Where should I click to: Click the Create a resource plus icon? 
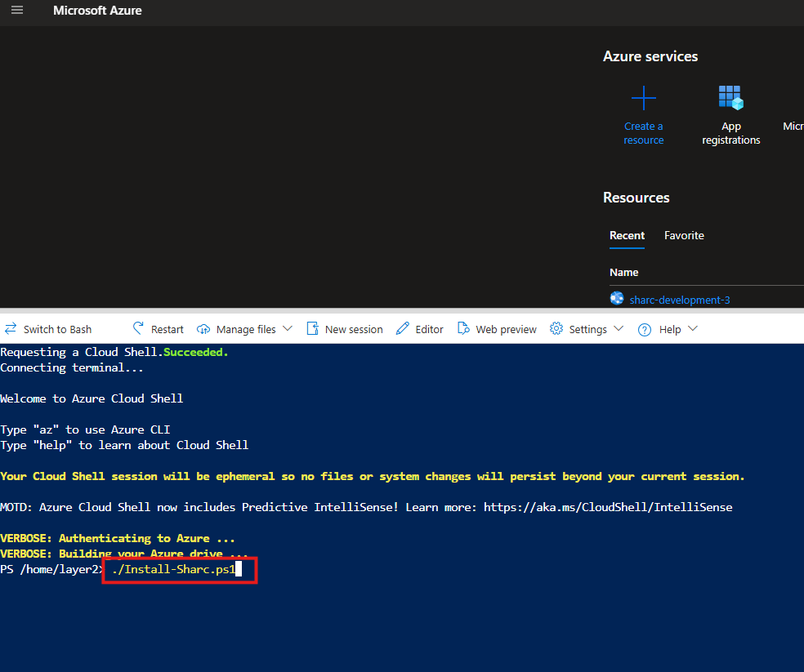point(643,97)
